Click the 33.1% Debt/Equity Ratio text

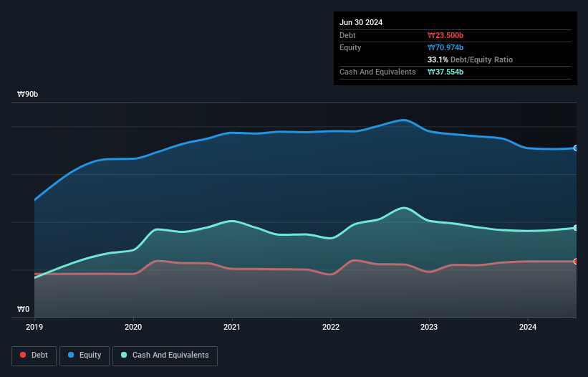[x=470, y=59]
